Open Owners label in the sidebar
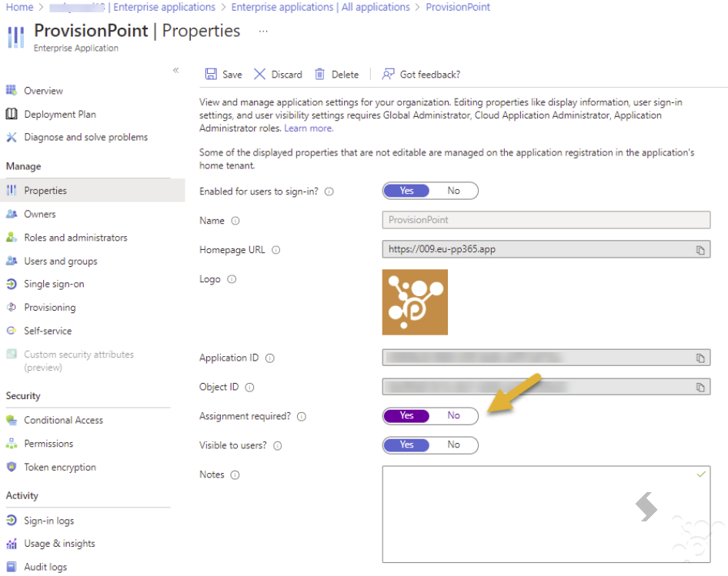728x576 pixels. (40, 214)
